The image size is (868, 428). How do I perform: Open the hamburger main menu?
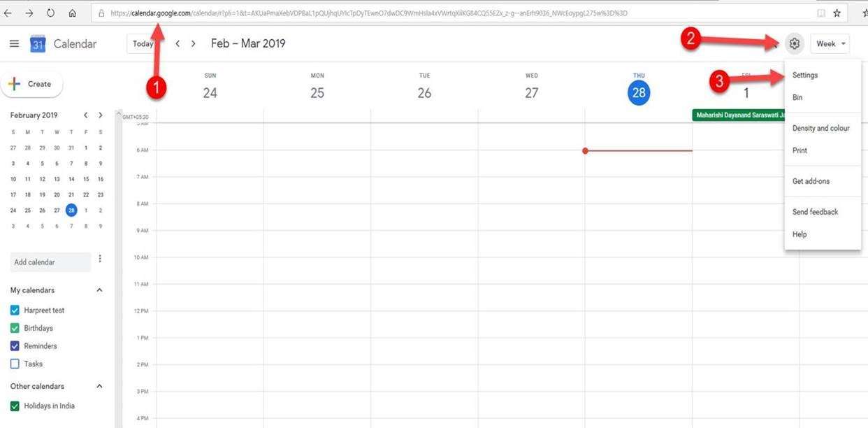[14, 43]
